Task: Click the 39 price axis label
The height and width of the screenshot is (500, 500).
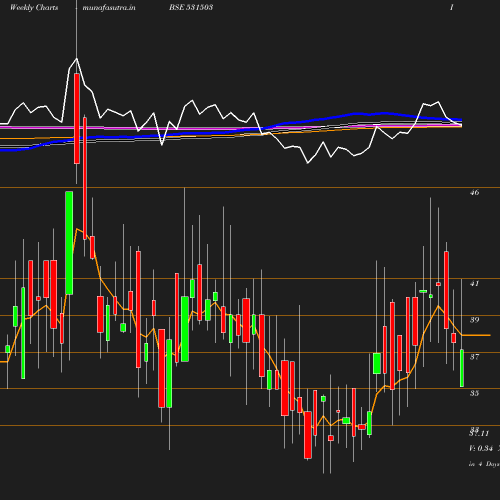Action: 474,320
